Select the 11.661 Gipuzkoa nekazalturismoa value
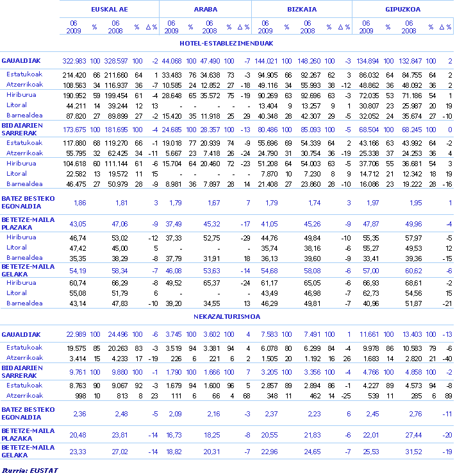 pyautogui.click(x=368, y=334)
